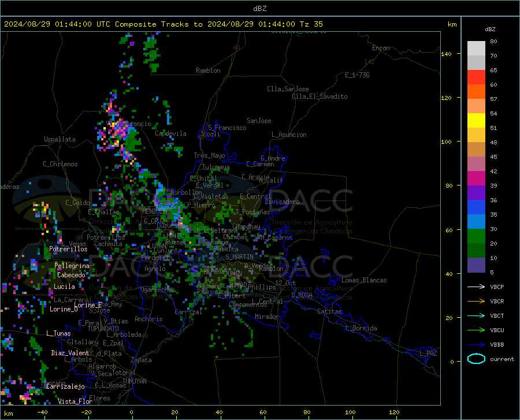The width and height of the screenshot is (520, 420).
Task: Click the Anchoris map label
Action: (x=148, y=319)
